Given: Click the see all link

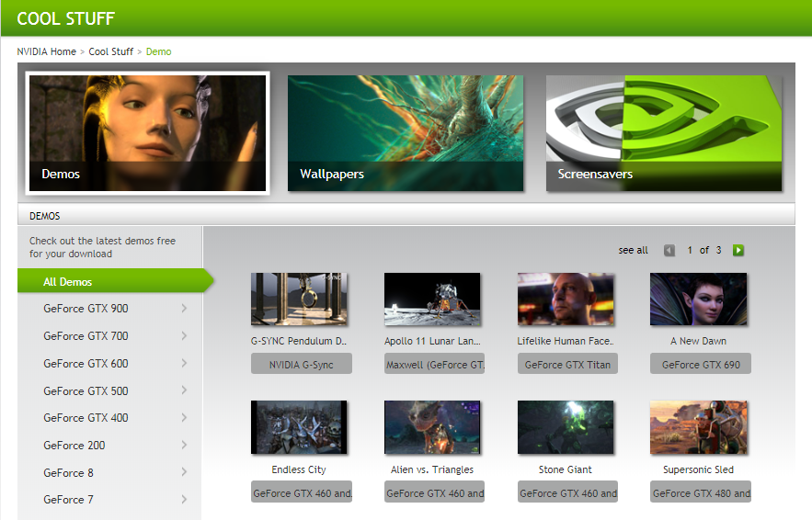Looking at the screenshot, I should [633, 250].
